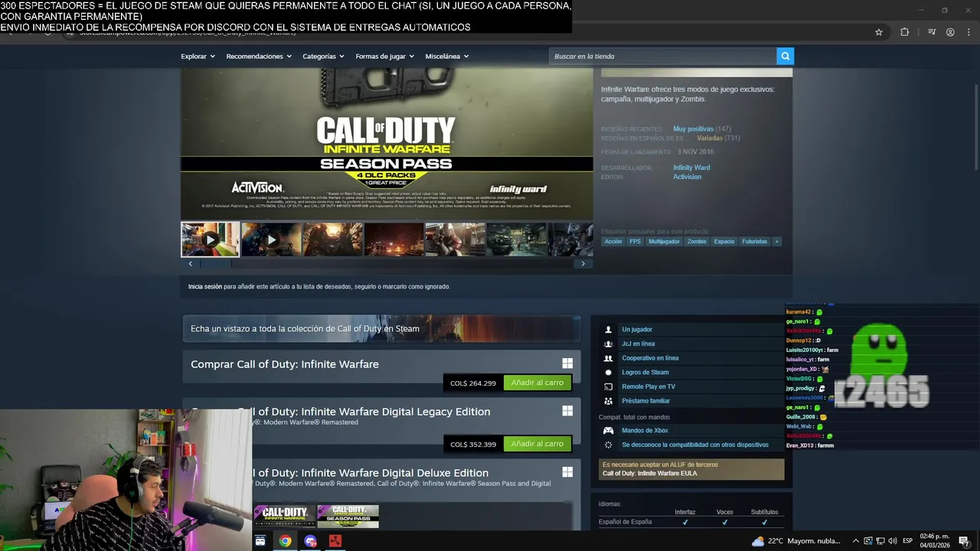Image resolution: width=980 pixels, height=551 pixels.
Task: Open the Activision publisher link
Action: pos(687,177)
